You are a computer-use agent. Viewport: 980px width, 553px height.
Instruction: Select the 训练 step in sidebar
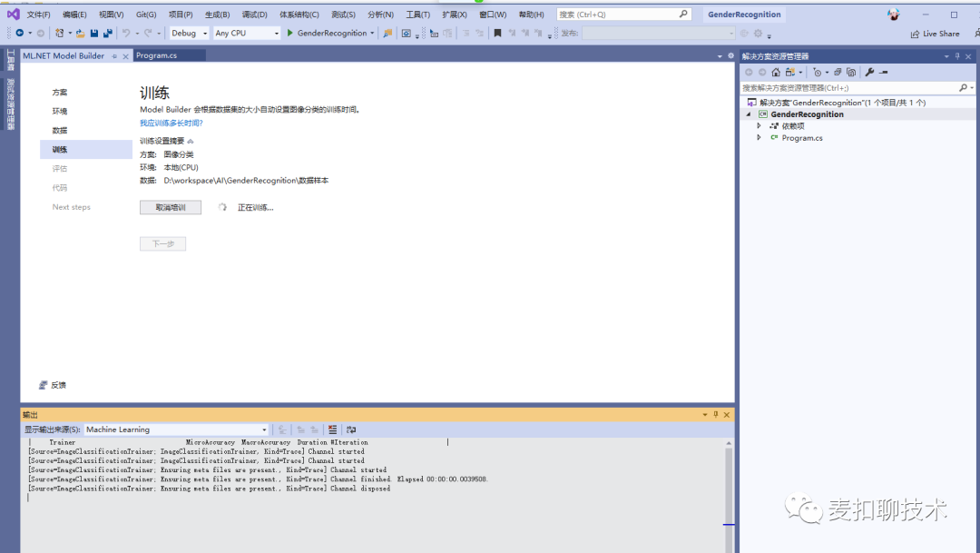[x=86, y=150]
